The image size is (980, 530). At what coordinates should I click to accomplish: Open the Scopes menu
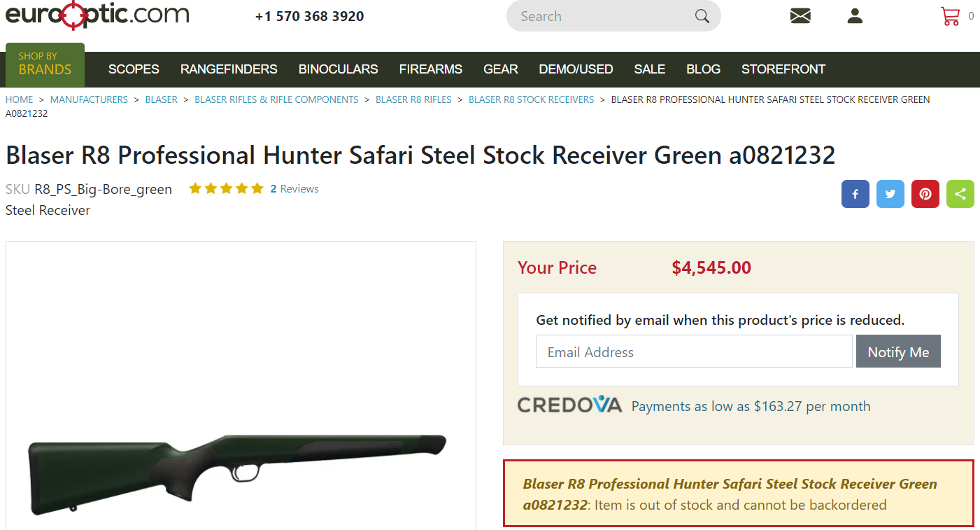click(134, 69)
